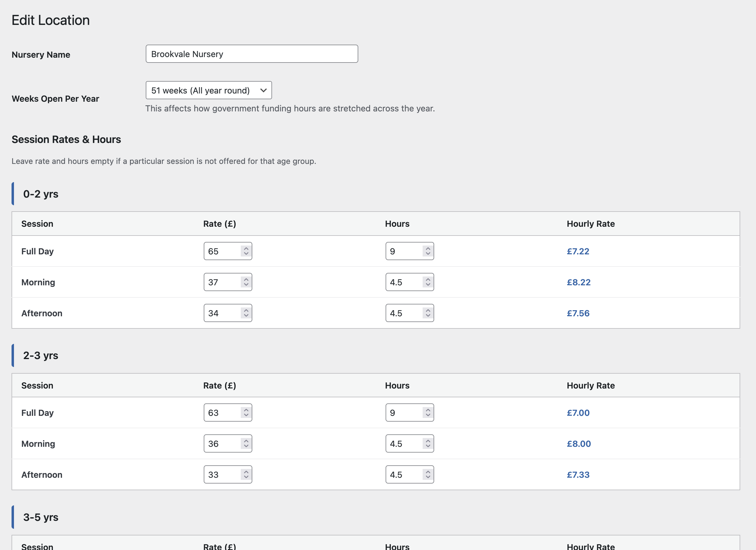Click the 2-3 yrs Afternoon rate field
The image size is (756, 550).
(222, 475)
